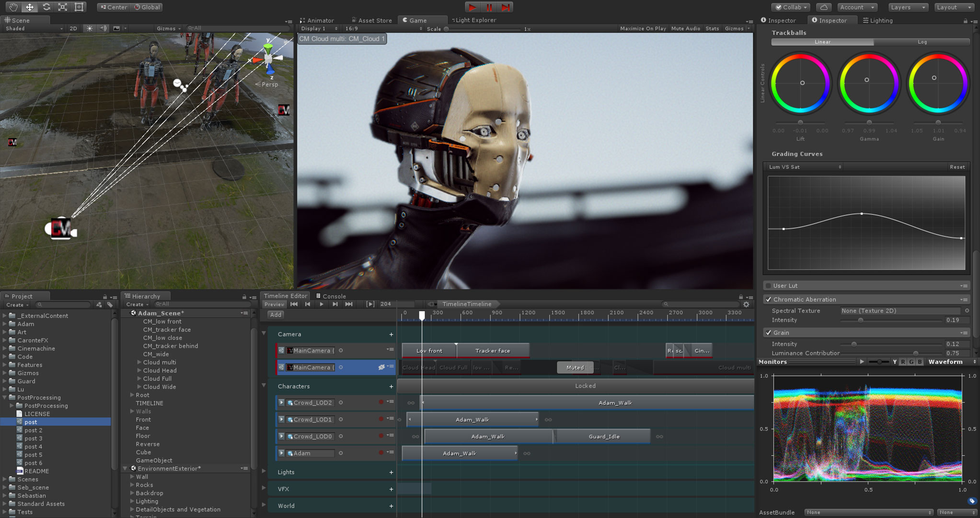980x518 pixels.
Task: Click the Chromatic Aberration checkbox to toggle
Action: tap(767, 299)
